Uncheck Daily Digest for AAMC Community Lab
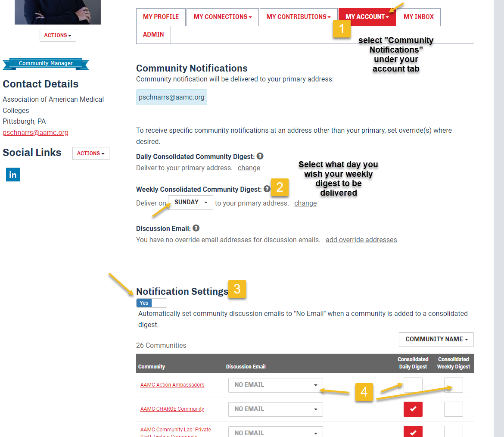 tap(413, 431)
